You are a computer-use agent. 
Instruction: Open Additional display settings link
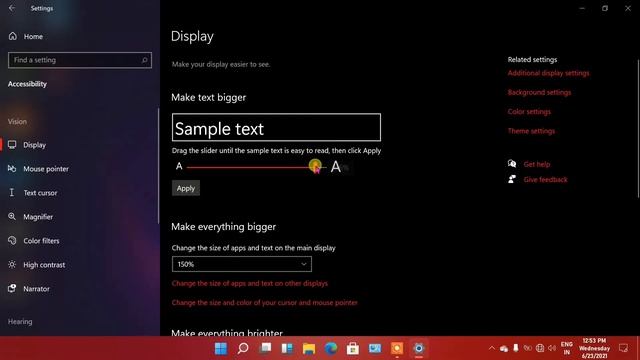[549, 73]
